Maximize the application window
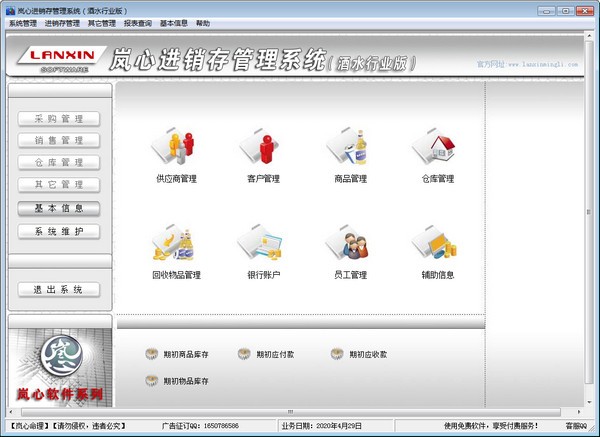This screenshot has height=437, width=600. point(566,11)
